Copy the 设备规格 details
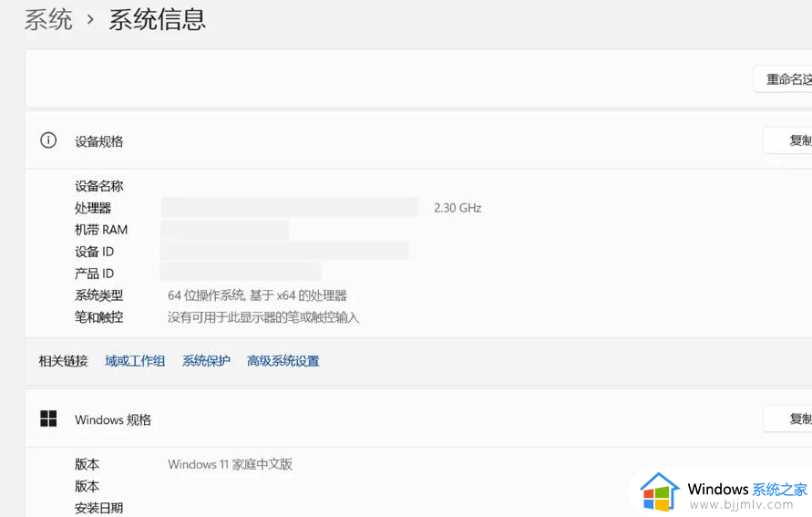 tap(788, 140)
